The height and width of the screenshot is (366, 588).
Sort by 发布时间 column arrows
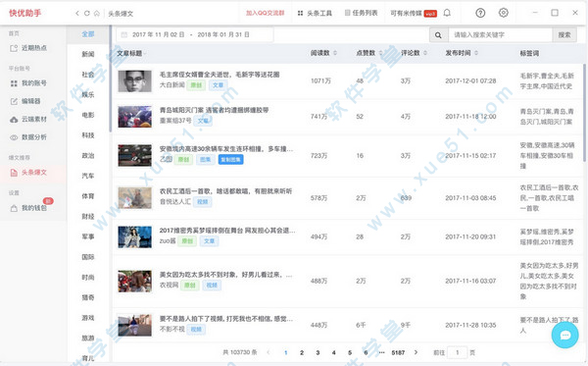click(x=476, y=53)
